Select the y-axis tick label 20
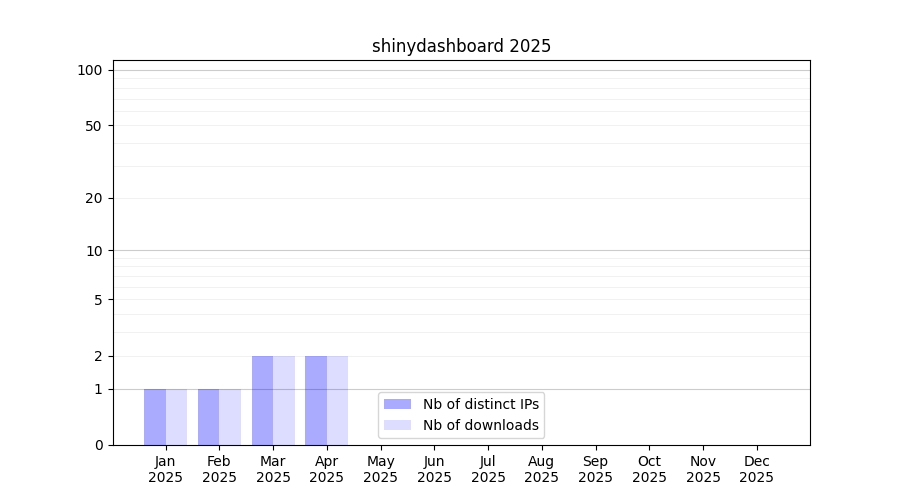This screenshot has height=500, width=900. (x=94, y=198)
